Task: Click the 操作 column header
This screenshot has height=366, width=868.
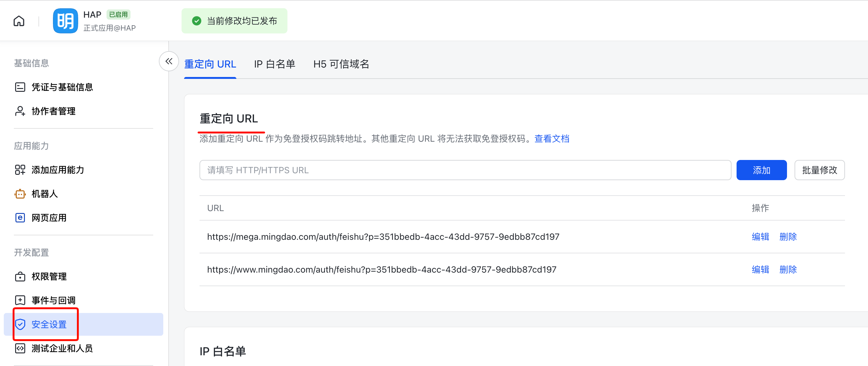Action: click(x=760, y=208)
